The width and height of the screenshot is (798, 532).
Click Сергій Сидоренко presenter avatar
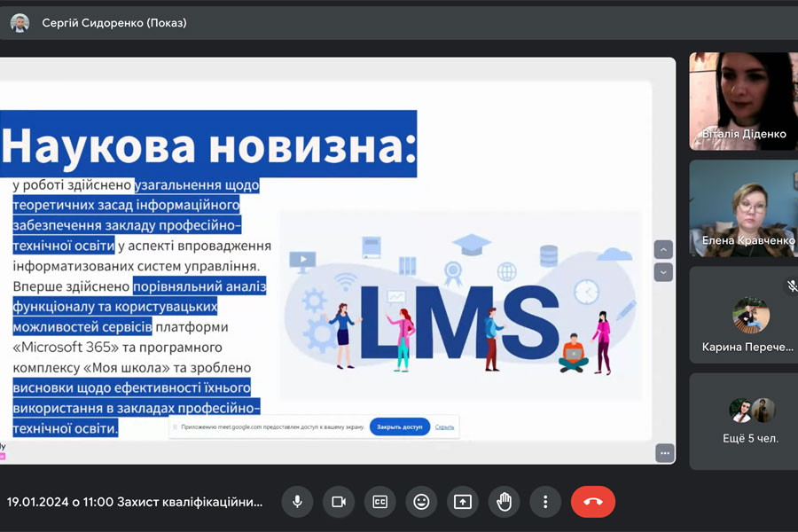[20, 23]
